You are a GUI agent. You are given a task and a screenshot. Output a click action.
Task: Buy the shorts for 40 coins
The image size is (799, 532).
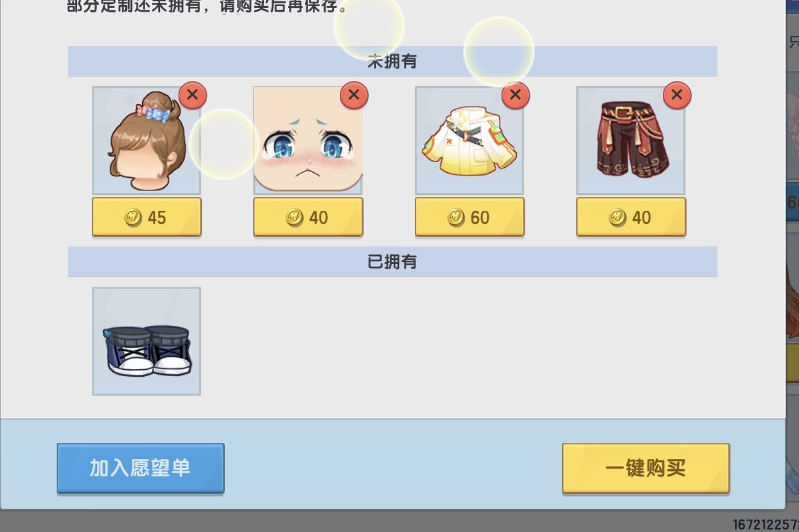click(x=631, y=217)
